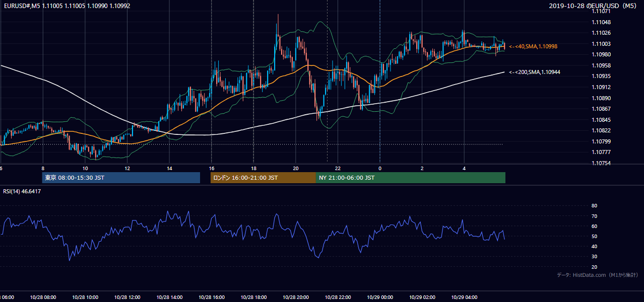The width and height of the screenshot is (644, 302).
Task: Click the bottom time label 10/28 14:00
Action: [169, 297]
